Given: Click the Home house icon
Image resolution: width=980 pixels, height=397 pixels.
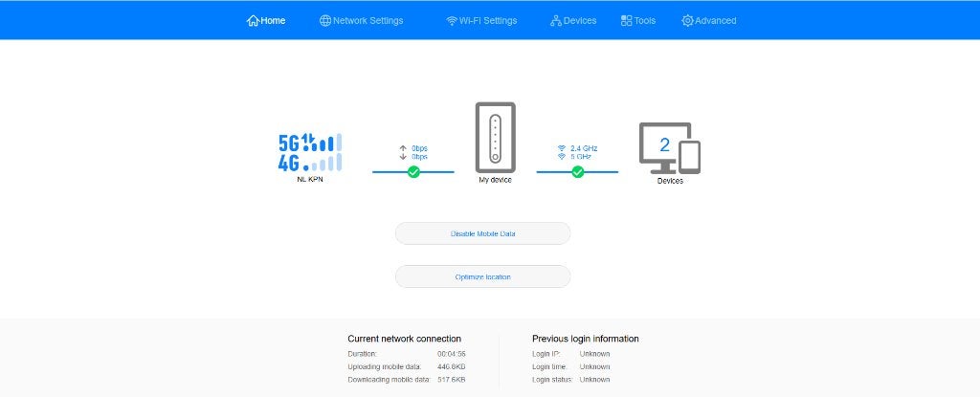Looking at the screenshot, I should point(253,21).
